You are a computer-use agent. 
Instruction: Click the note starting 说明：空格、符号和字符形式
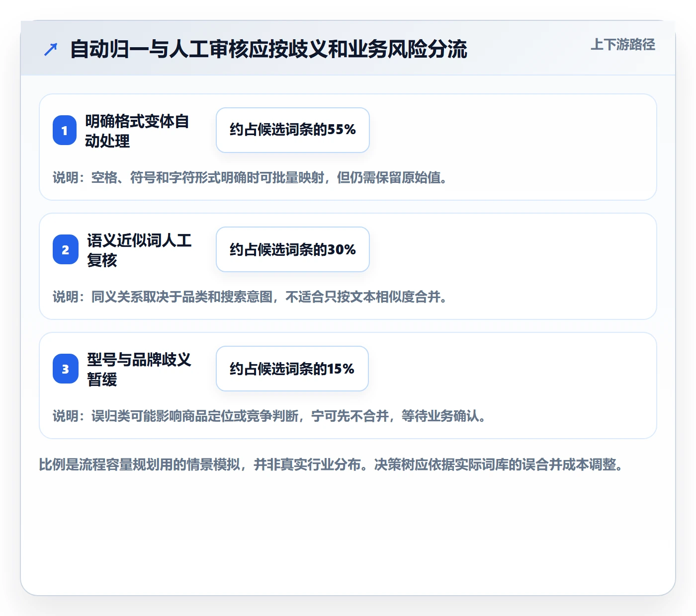(250, 177)
